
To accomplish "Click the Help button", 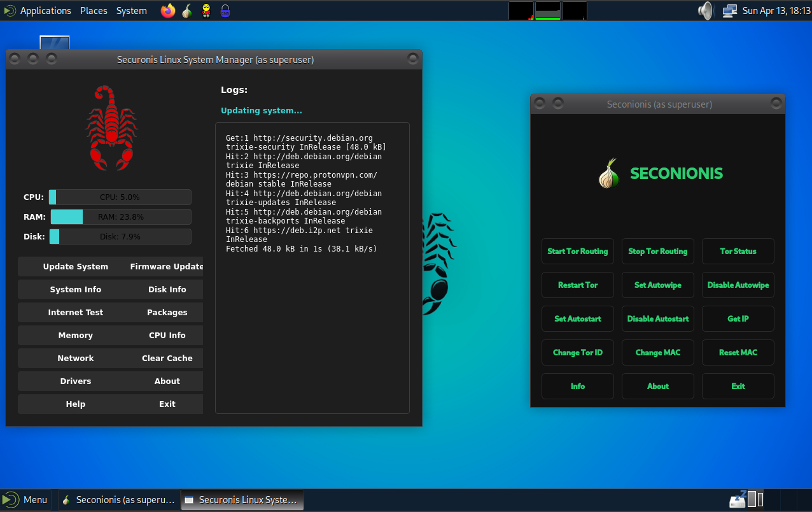I will [x=75, y=404].
